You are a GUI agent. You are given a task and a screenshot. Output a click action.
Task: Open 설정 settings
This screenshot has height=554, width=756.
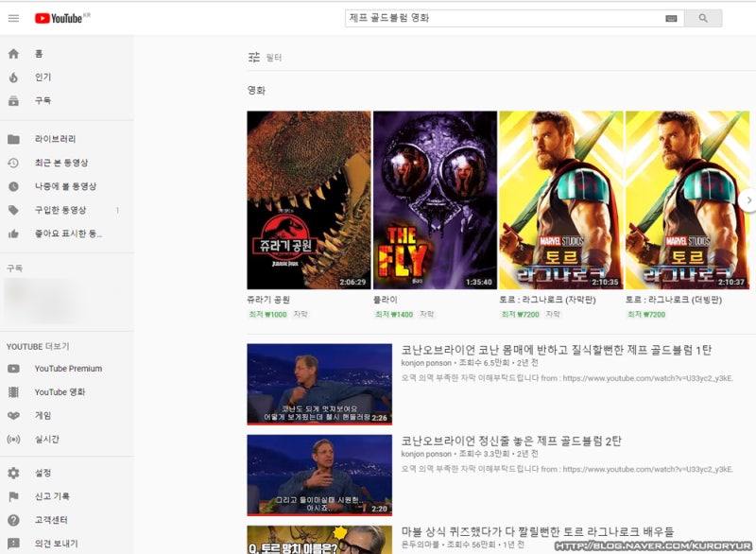pos(43,473)
